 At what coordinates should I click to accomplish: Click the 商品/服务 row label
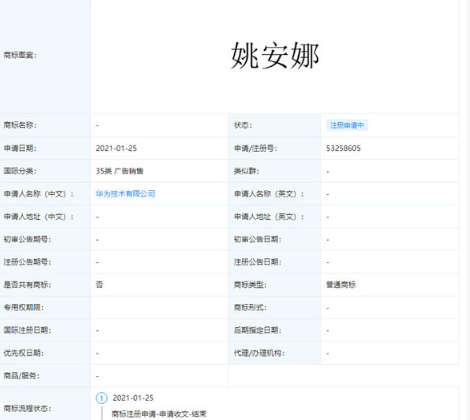[21, 376]
